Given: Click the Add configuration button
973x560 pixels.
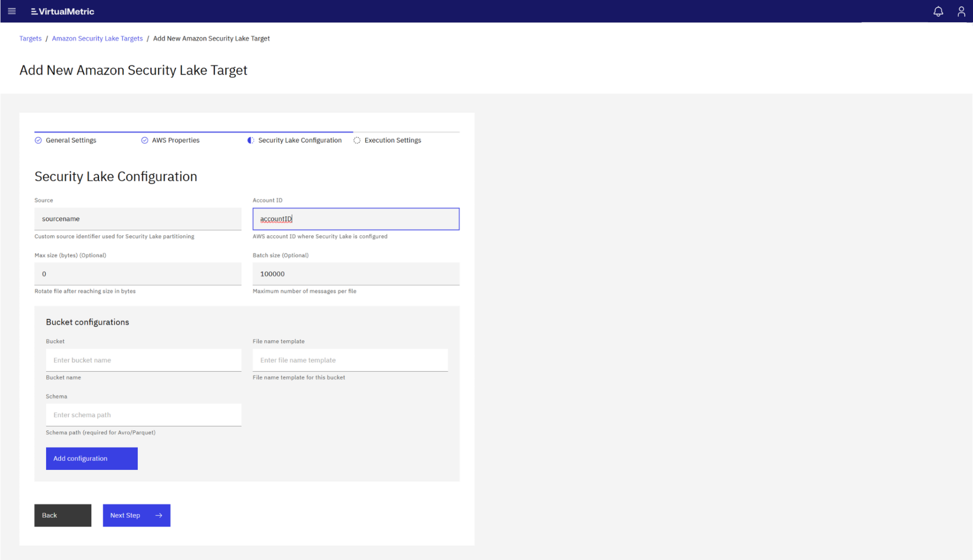Looking at the screenshot, I should [x=91, y=458].
